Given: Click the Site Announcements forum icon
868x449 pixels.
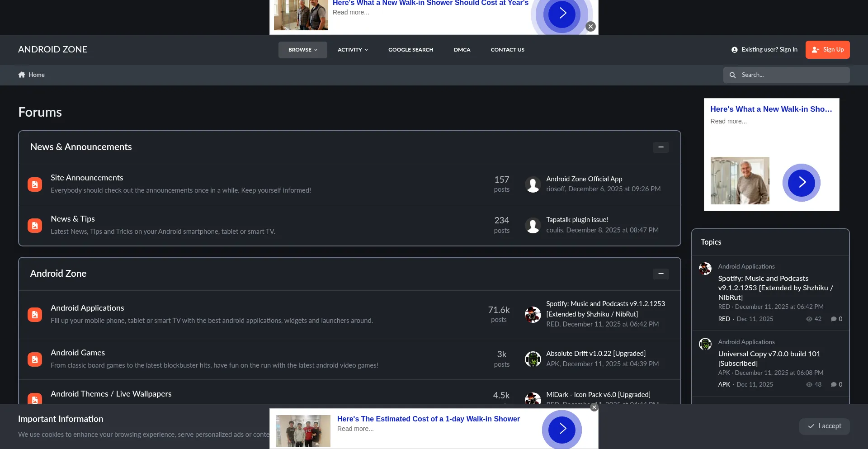Looking at the screenshot, I should pos(35,184).
